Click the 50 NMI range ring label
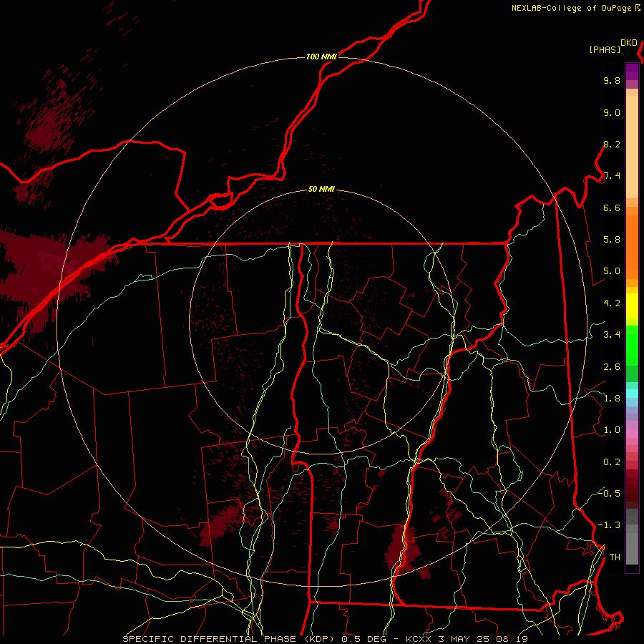 point(321,189)
